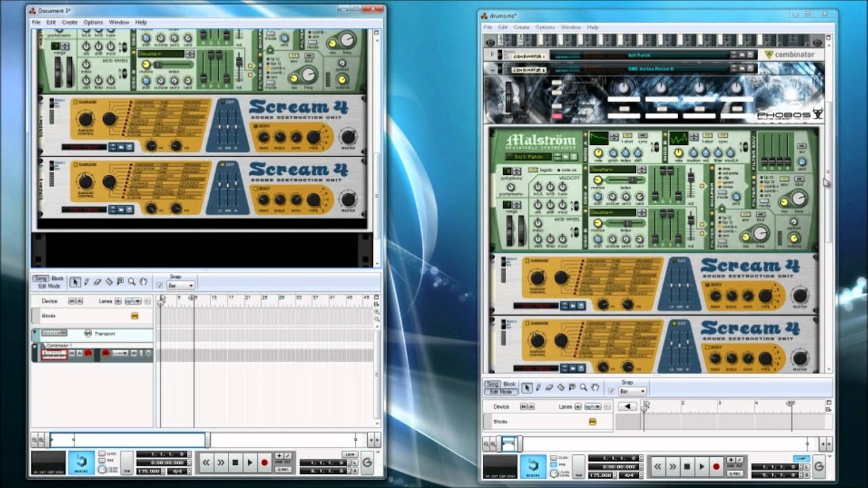The height and width of the screenshot is (488, 868).
Task: Open the lane dropdown on the Combinator 1 track
Action: (120, 353)
